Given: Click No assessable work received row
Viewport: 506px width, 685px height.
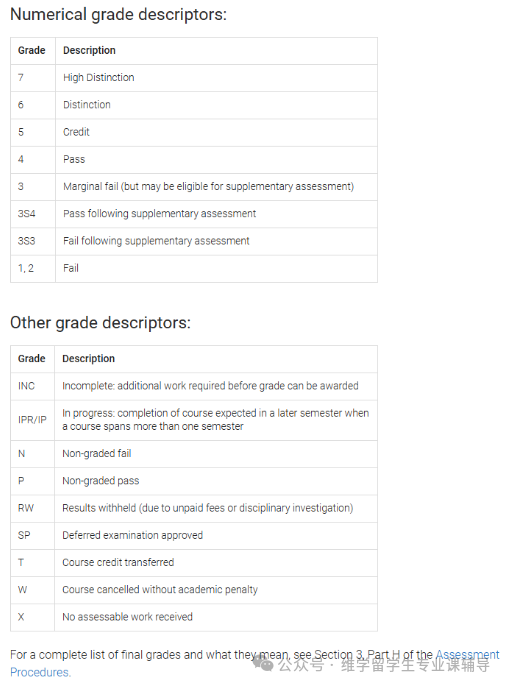Looking at the screenshot, I should [x=194, y=617].
